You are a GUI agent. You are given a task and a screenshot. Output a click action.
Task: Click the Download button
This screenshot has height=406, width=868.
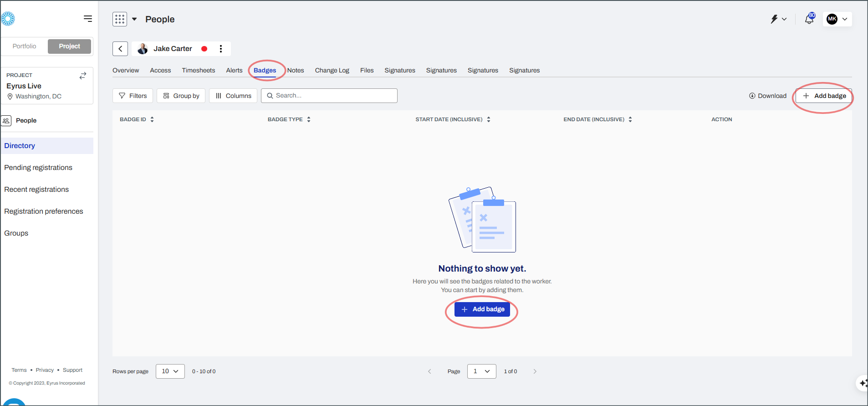coord(768,96)
